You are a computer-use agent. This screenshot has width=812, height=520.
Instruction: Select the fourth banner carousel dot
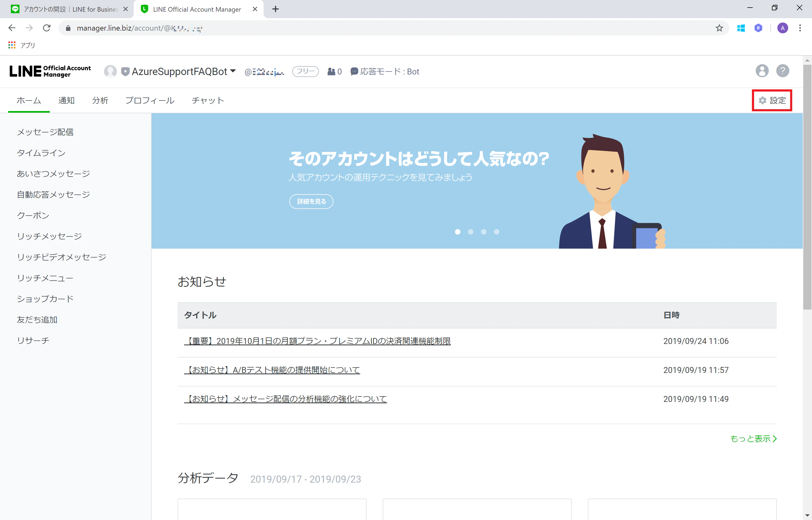(x=496, y=232)
